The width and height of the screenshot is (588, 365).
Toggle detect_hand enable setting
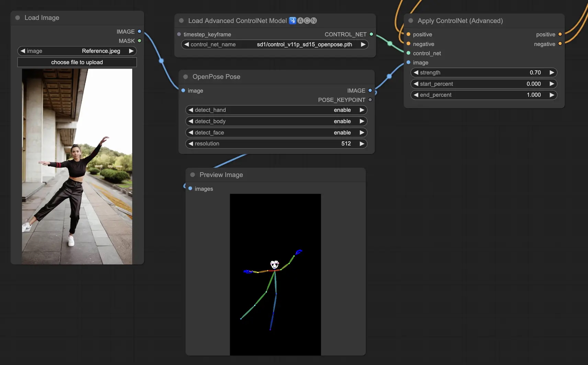(276, 110)
